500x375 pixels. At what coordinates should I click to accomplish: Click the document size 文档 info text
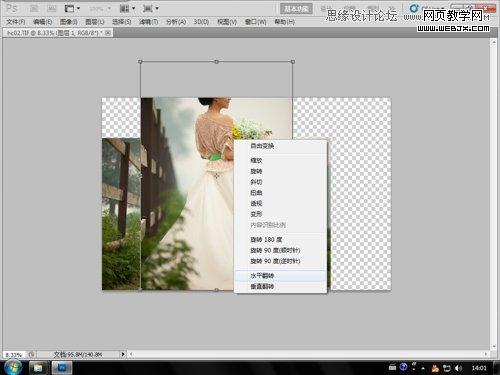point(78,354)
